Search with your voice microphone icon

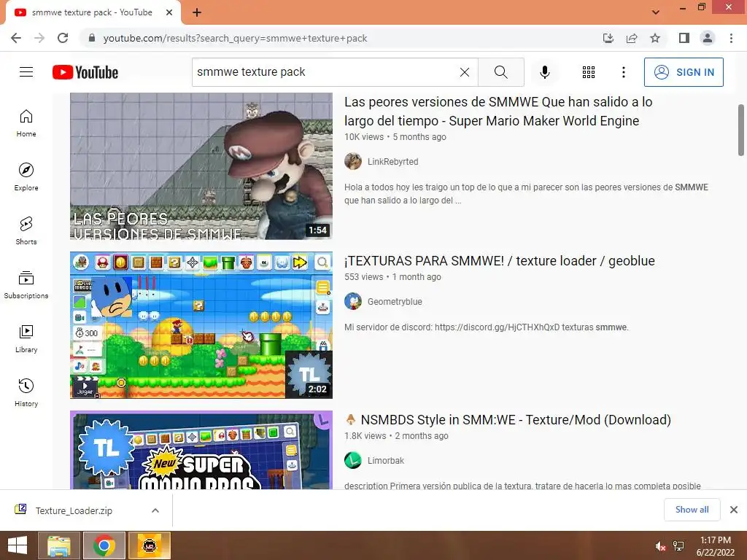545,72
